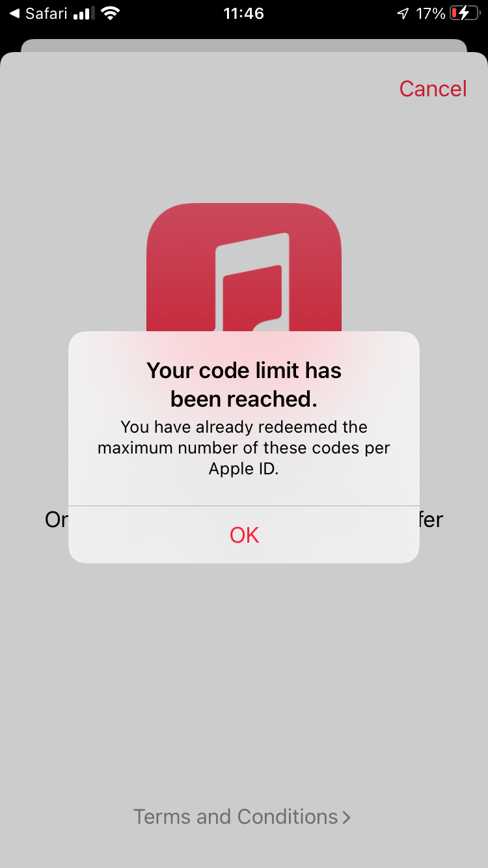Tap the separator line above OK

(x=244, y=506)
